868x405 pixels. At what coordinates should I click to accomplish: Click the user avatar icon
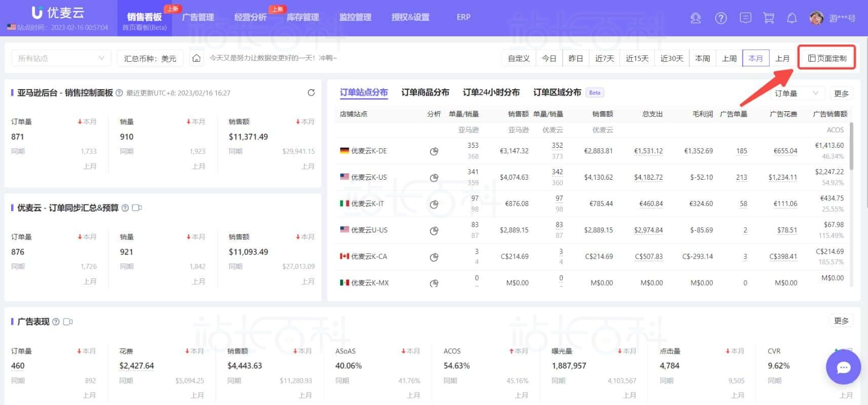(x=816, y=18)
